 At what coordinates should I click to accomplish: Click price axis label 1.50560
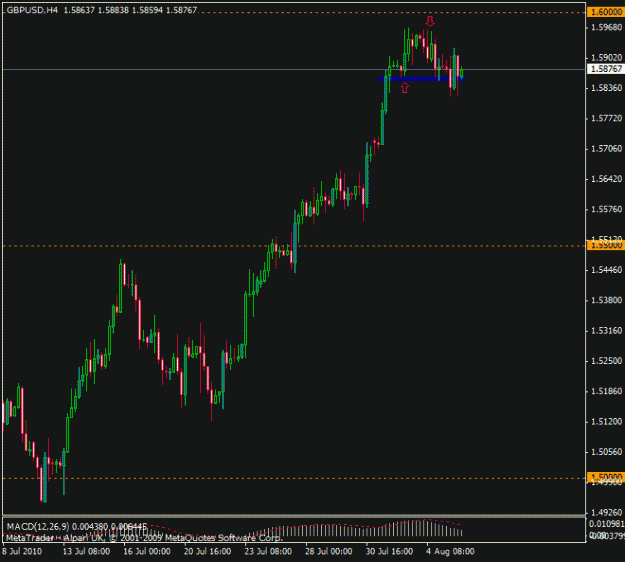607,452
